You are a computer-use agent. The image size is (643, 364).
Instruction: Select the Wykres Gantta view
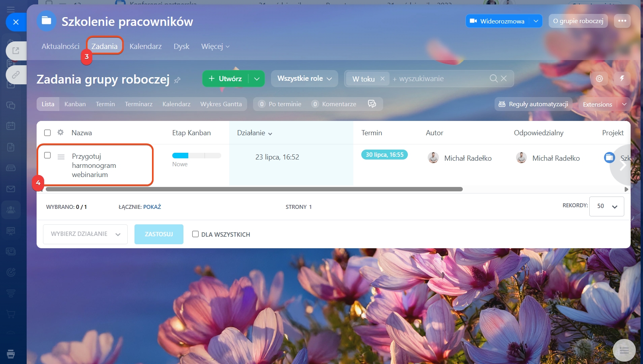pyautogui.click(x=221, y=104)
